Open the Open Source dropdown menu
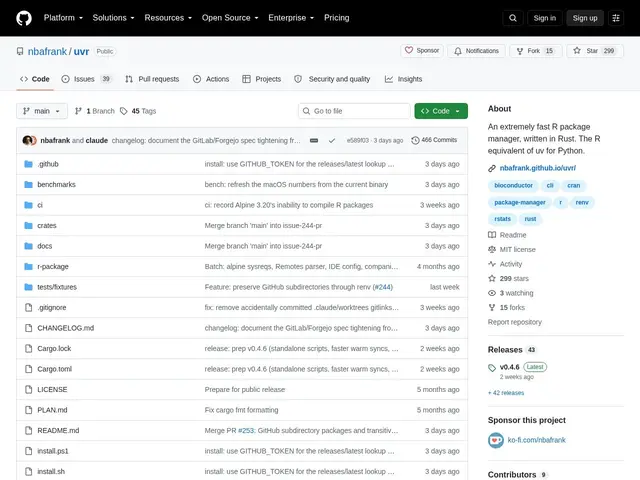This screenshot has height=480, width=640. pos(230,18)
